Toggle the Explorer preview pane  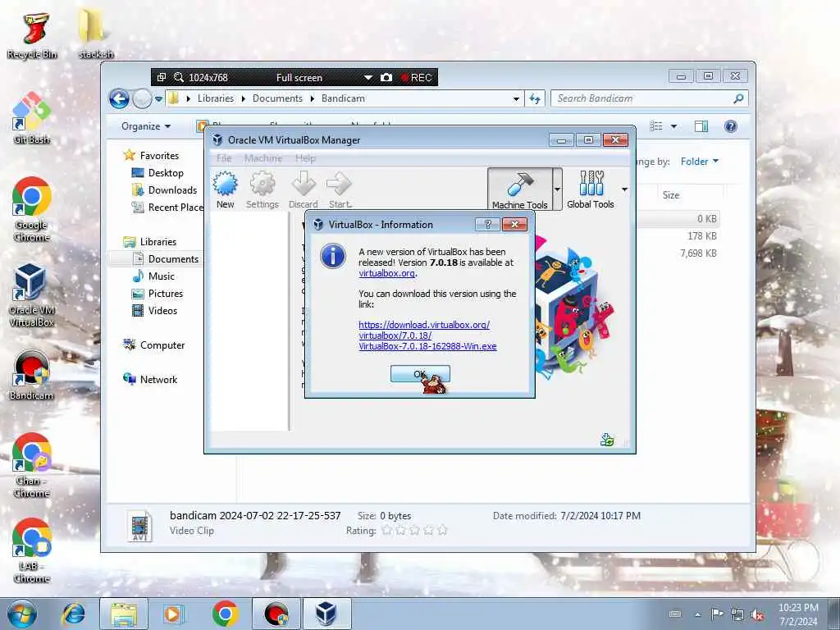point(701,126)
